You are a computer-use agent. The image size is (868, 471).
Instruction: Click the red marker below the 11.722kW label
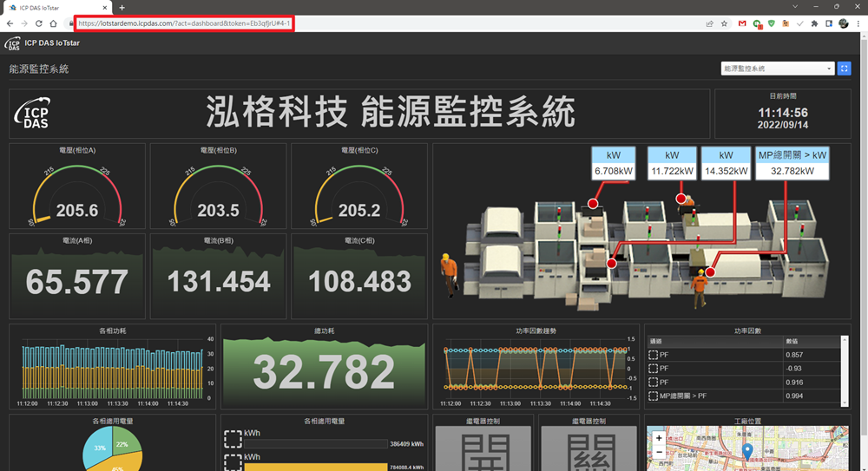click(x=681, y=199)
